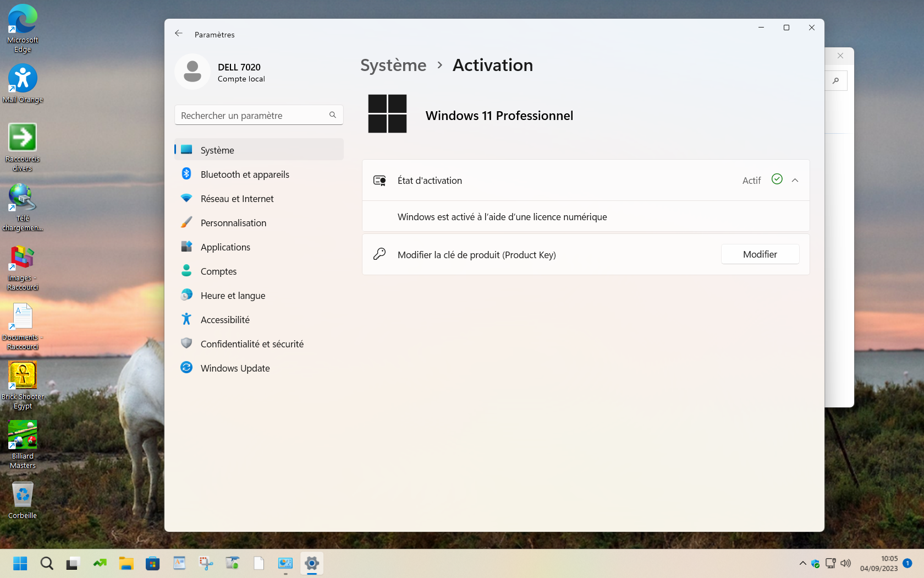
Task: Open green arrow app on taskbar
Action: click(100, 563)
